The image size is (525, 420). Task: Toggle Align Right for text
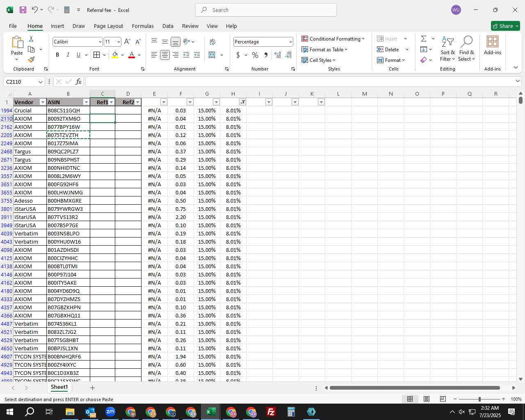(x=176, y=55)
